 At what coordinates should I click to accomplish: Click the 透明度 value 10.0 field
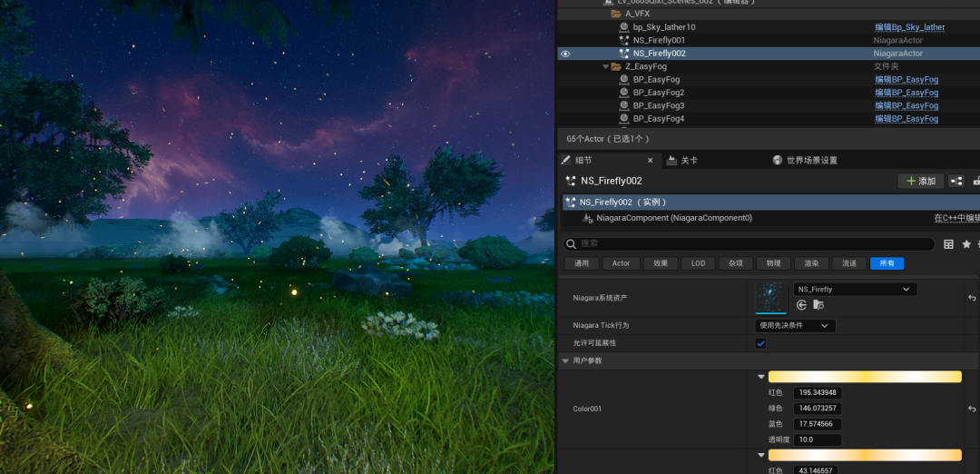818,440
